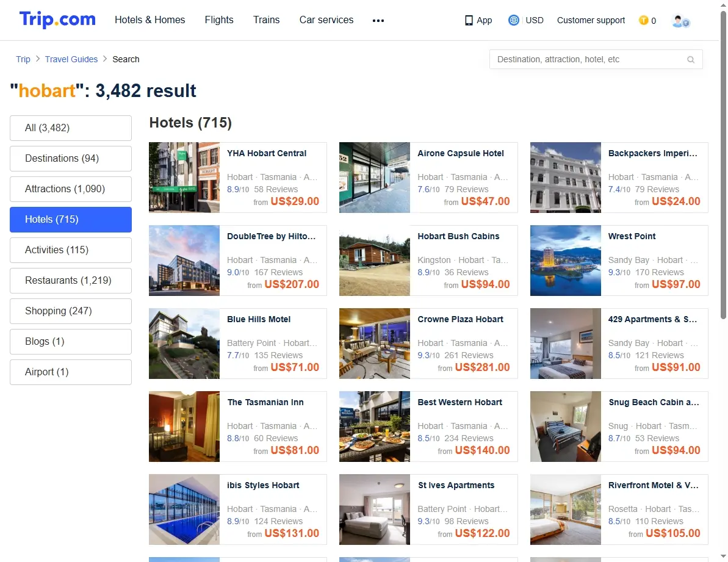Click 170 Reviews for Wrest Point
728x562 pixels.
[659, 272]
